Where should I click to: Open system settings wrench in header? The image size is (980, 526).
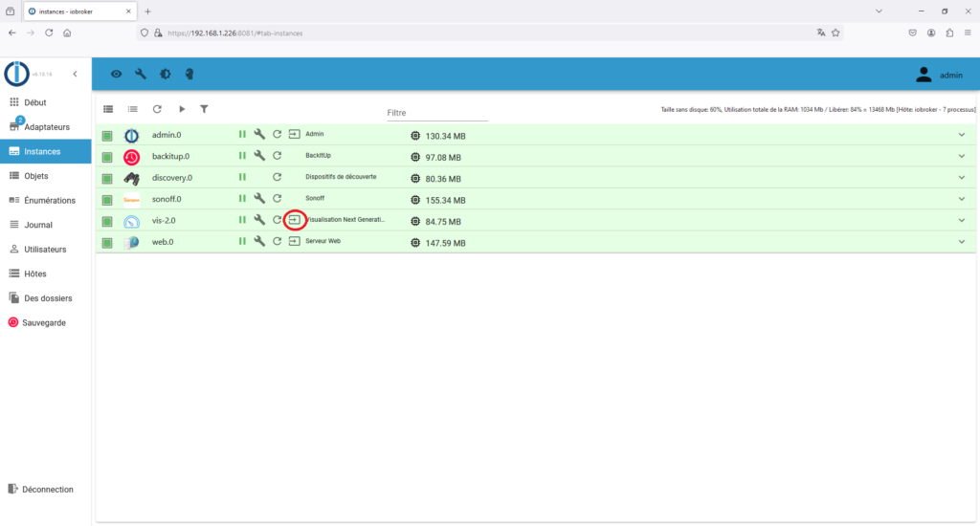point(141,74)
